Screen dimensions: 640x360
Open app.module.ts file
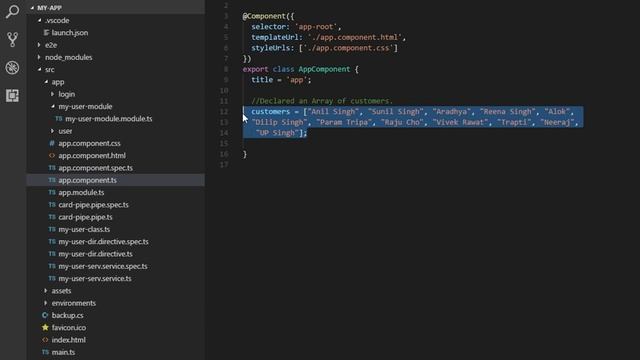click(81, 192)
